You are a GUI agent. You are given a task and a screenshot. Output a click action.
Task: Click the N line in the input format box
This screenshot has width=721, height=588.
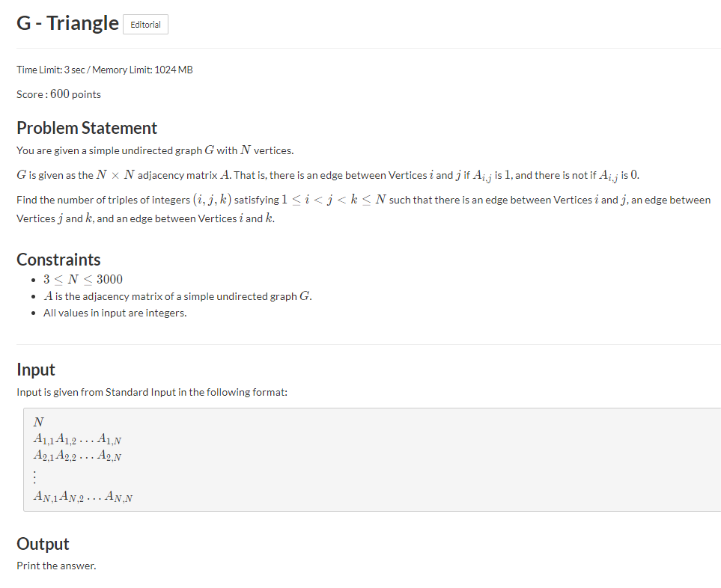tap(39, 422)
